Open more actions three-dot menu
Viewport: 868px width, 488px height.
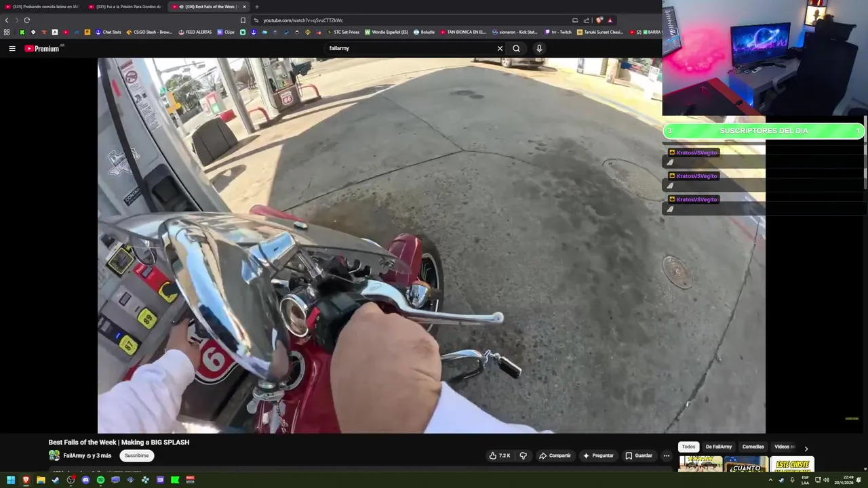point(666,455)
